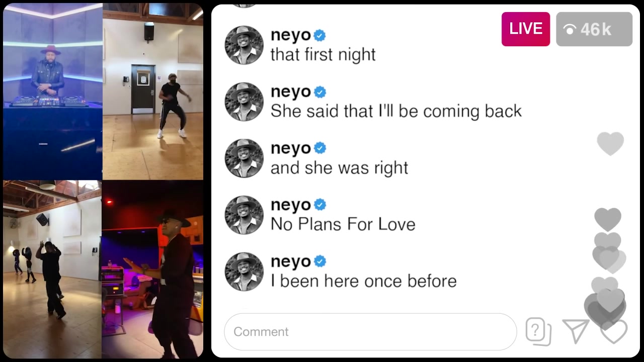Click into the Comment input field

click(370, 332)
